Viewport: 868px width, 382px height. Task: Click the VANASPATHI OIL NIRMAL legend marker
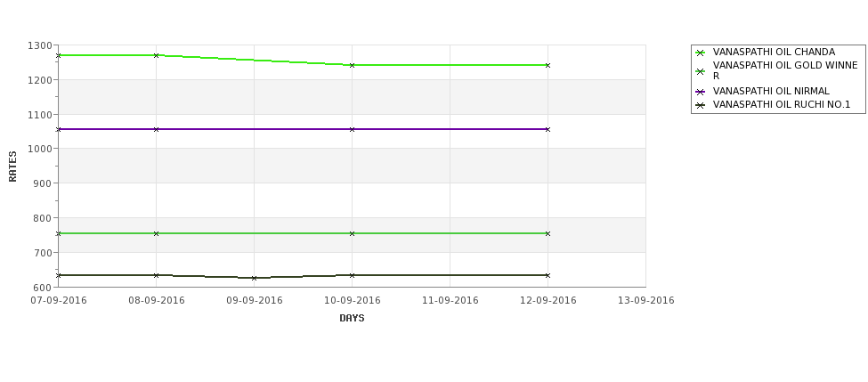point(701,92)
